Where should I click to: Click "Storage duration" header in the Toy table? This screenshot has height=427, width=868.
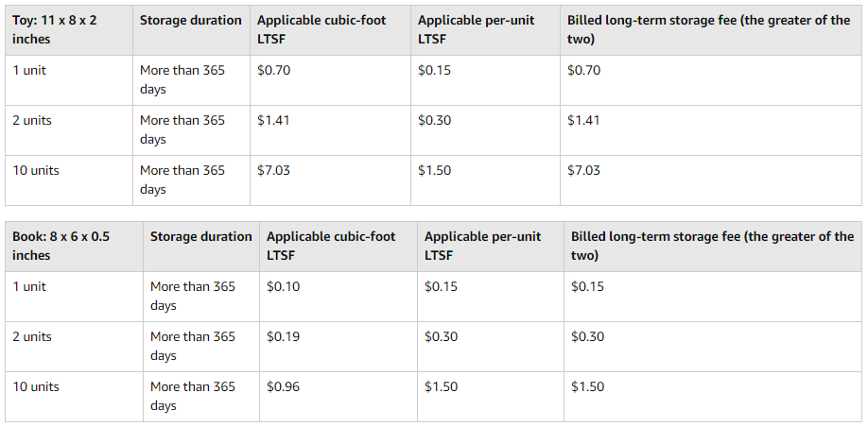click(191, 20)
